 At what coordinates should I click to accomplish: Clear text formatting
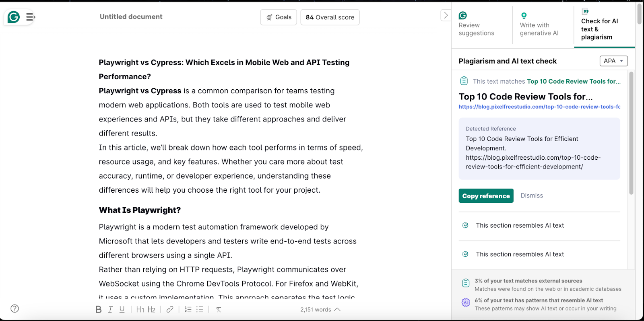pos(219,309)
